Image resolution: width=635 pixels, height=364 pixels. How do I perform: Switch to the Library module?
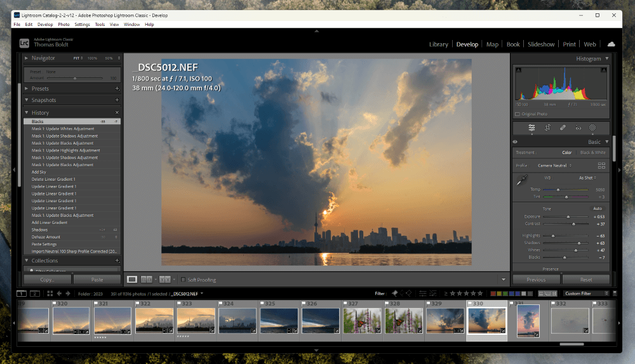tap(438, 44)
